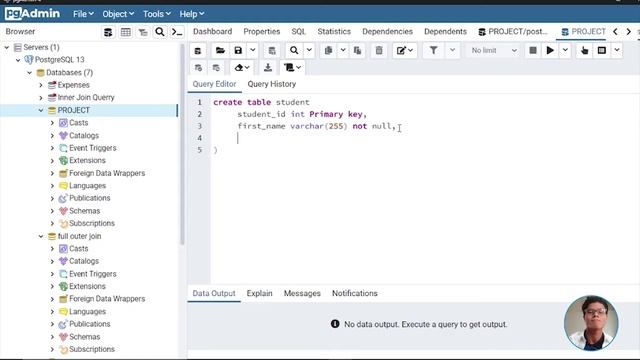Viewport: 640px width, 360px height.
Task: Switch to the Explain output tab
Action: tap(259, 293)
